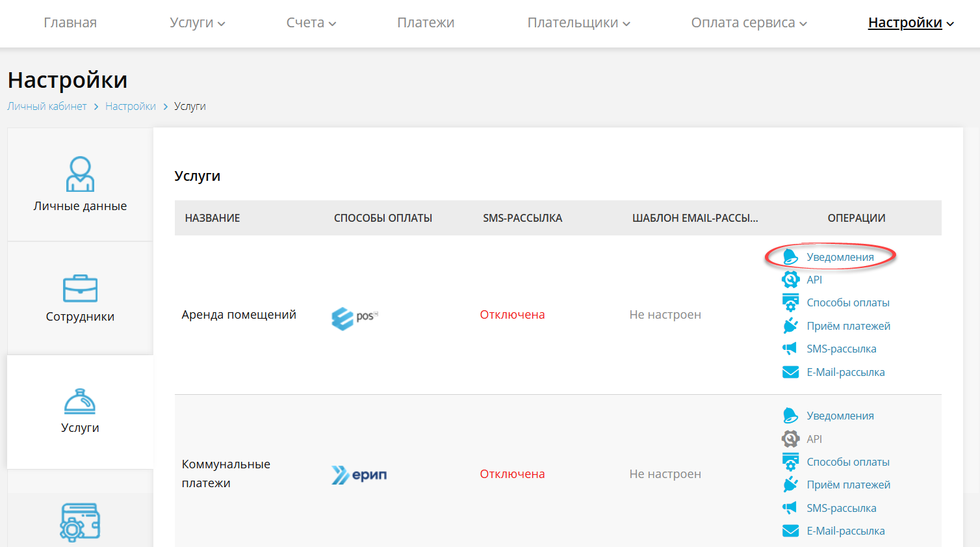Click the Коммунальные платежи service name
The height and width of the screenshot is (547, 980).
226,474
